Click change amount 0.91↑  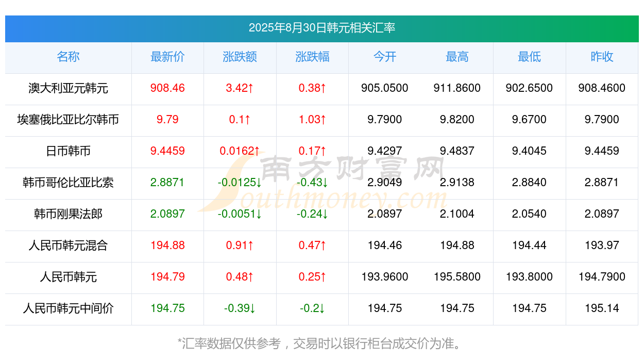[240, 246]
